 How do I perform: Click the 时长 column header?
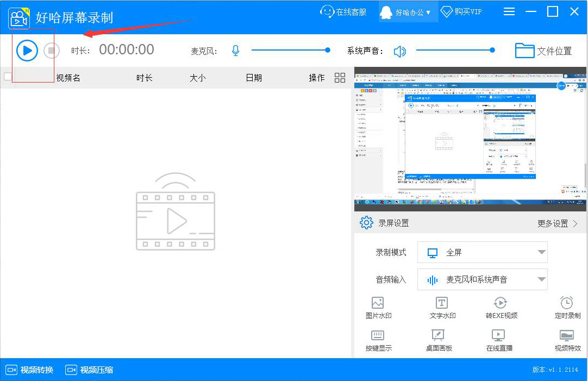click(x=145, y=78)
